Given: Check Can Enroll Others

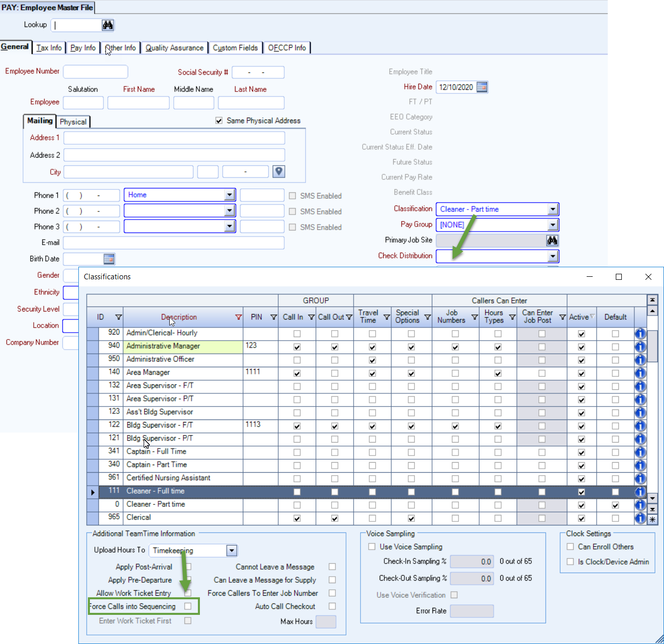Looking at the screenshot, I should [570, 547].
